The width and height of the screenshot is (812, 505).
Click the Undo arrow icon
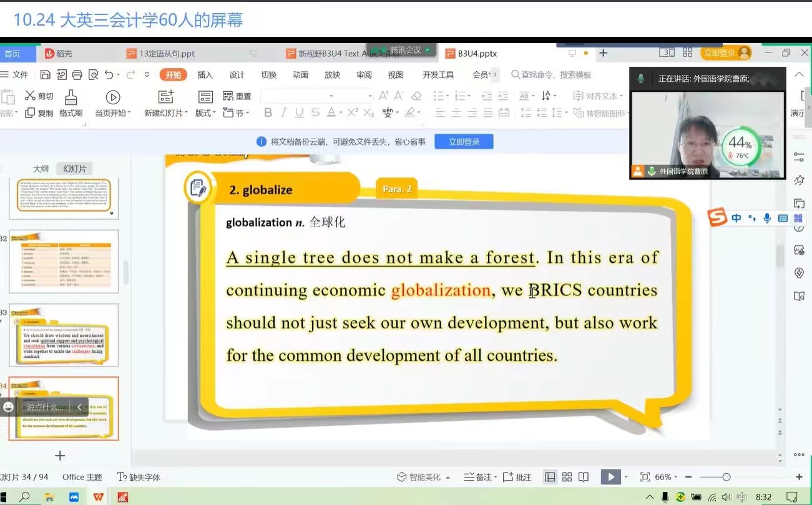tap(109, 75)
